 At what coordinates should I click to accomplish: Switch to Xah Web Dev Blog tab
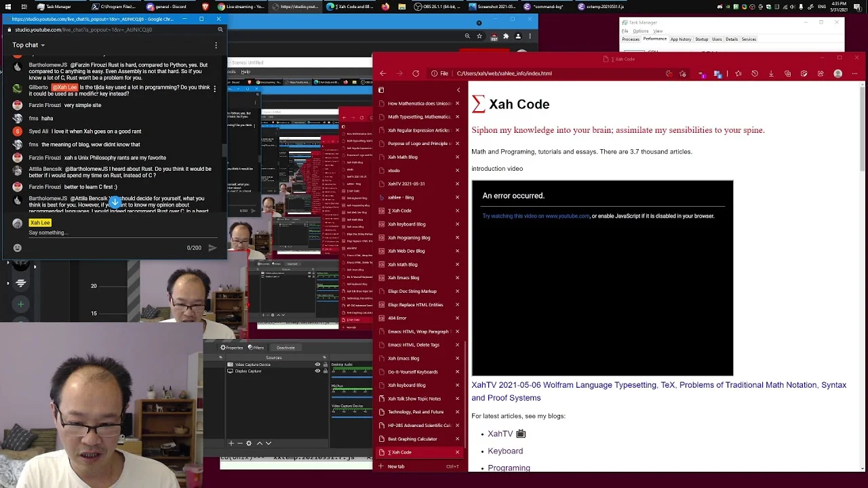[418, 251]
